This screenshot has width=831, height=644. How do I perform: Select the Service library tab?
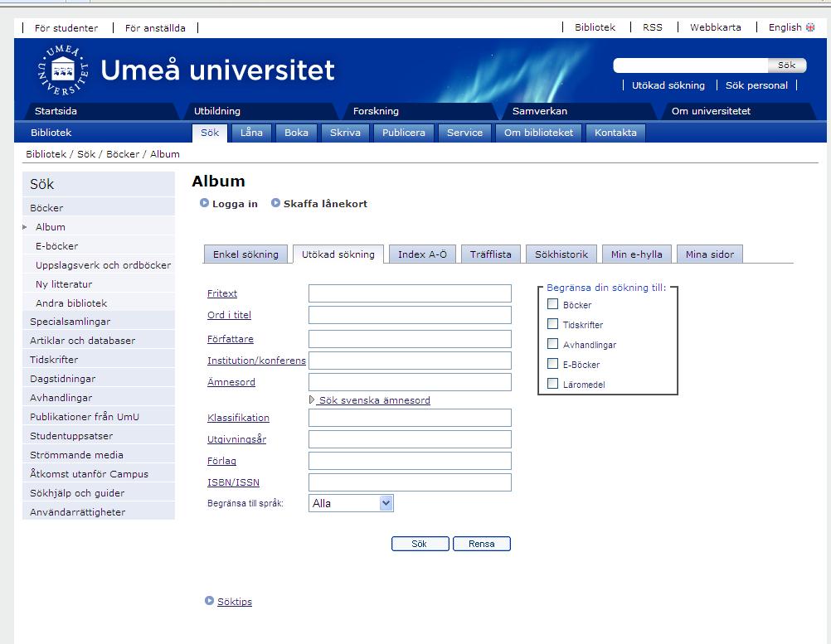[464, 133]
